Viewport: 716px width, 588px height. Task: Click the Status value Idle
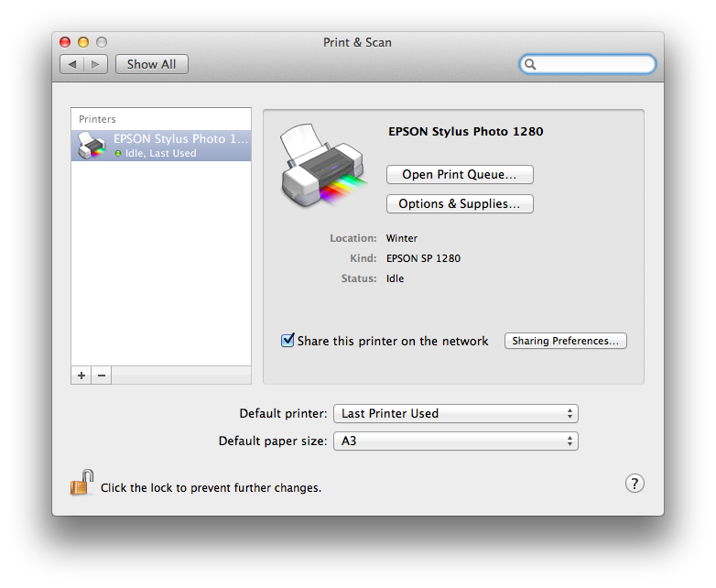pos(395,278)
